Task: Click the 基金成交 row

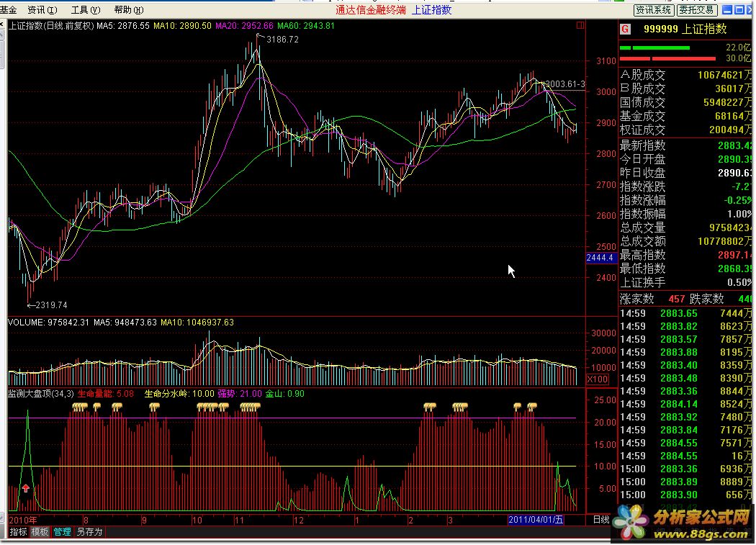Action: 685,116
